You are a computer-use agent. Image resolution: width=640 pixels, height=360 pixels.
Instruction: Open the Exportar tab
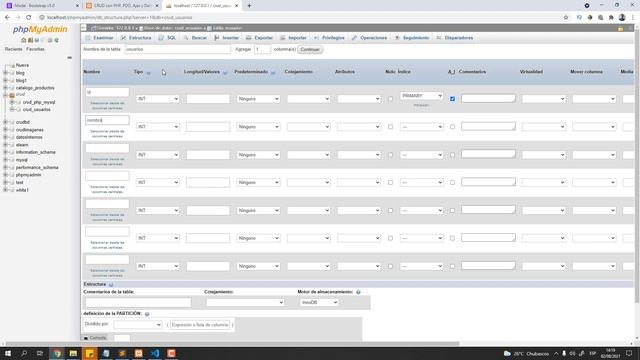coord(259,38)
